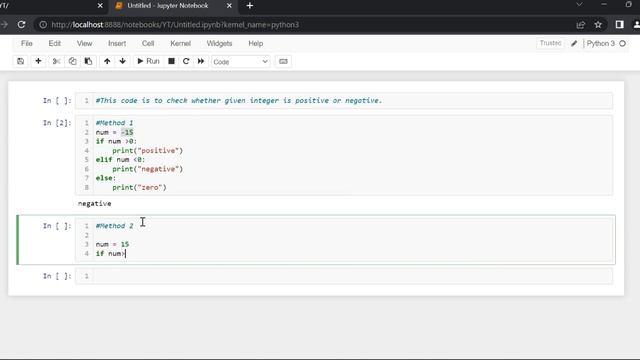
Task: Click the Method 1 code cell
Action: [344, 155]
